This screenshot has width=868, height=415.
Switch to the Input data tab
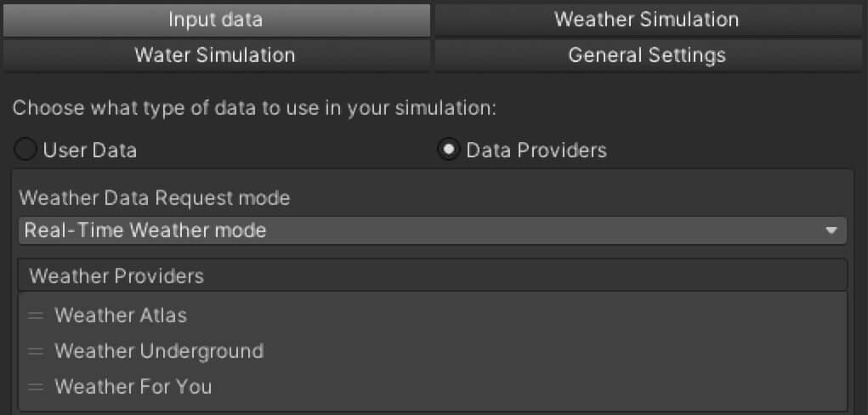(216, 19)
